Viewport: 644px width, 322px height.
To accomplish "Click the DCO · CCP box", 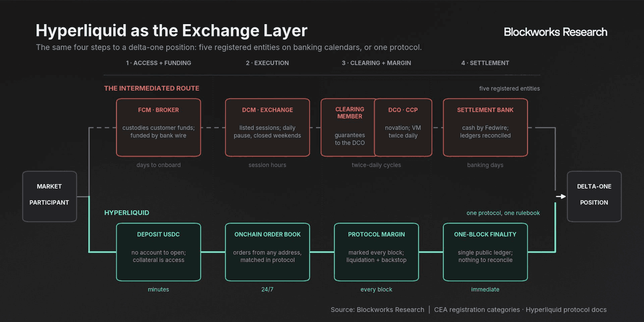I will click(x=402, y=127).
